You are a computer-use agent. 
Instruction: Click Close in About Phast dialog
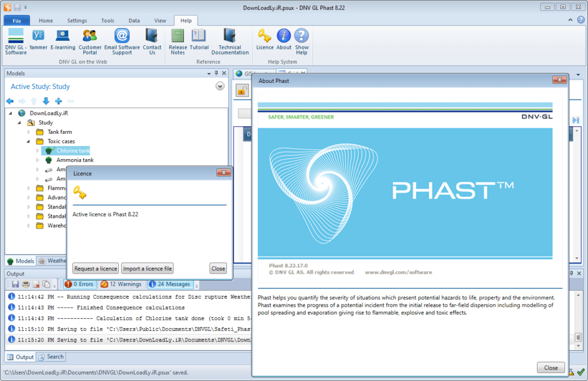[x=551, y=367]
